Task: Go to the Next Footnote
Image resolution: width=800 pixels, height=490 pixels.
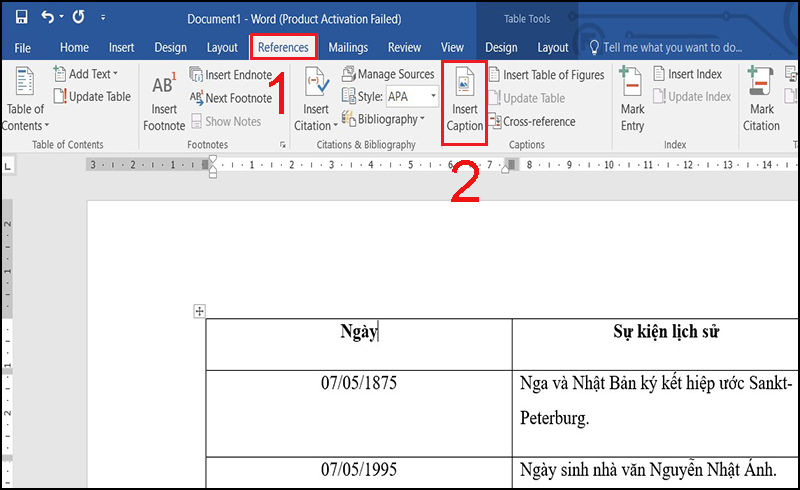Action: [x=231, y=98]
